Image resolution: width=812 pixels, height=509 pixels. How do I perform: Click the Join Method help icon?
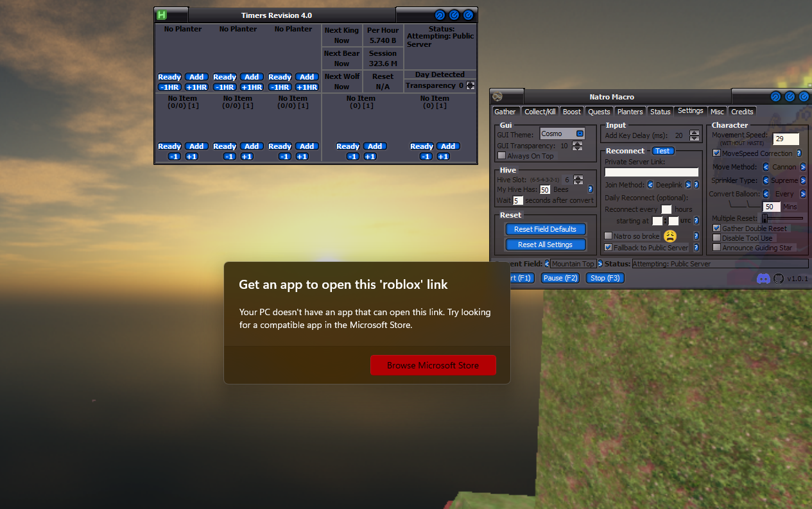(x=696, y=185)
